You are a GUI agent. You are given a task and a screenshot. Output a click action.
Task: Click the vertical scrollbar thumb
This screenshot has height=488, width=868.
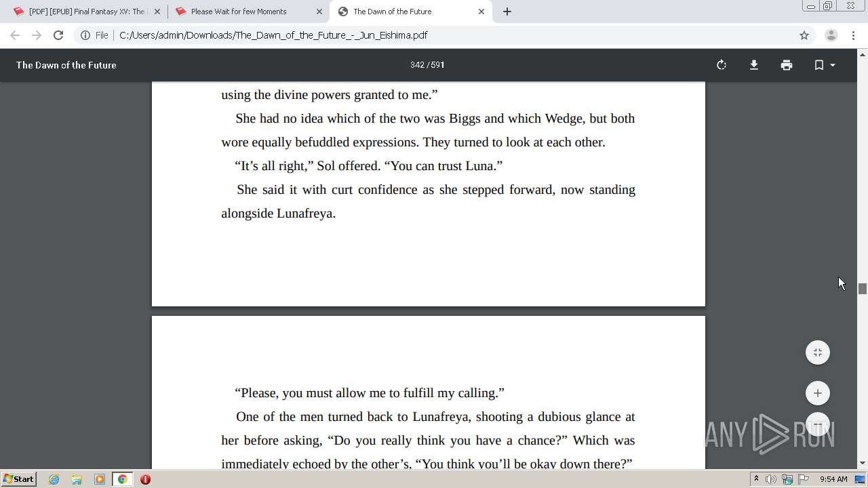tap(863, 289)
